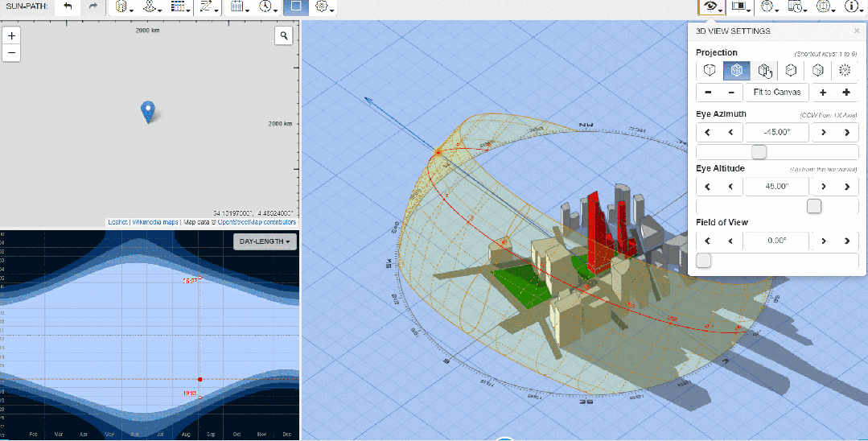This screenshot has height=441, width=868.
Task: Expand the DAY-LENGTH chart dropdown
Action: tap(265, 241)
